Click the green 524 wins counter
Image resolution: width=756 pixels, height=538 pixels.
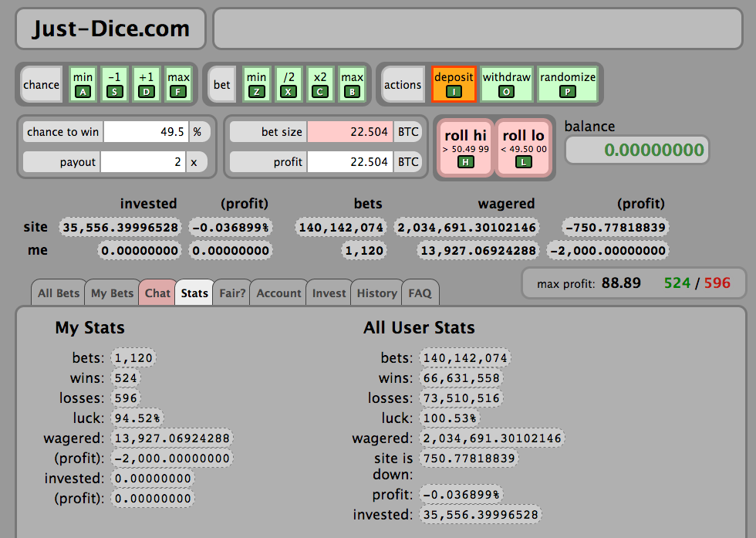(677, 283)
